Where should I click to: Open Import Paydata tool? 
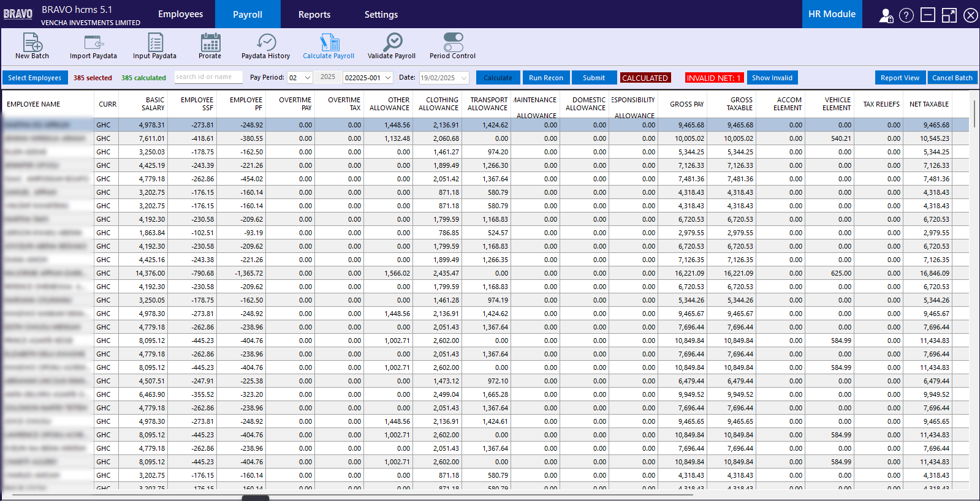pos(93,42)
